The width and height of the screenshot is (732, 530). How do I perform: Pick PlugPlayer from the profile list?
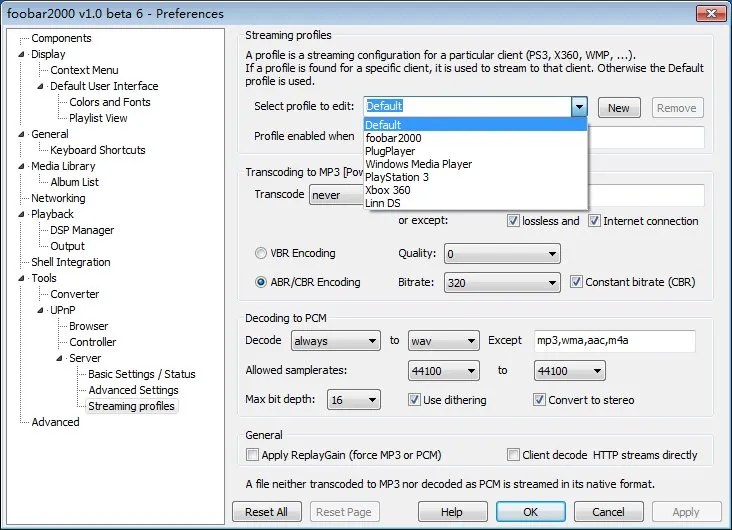[475, 151]
